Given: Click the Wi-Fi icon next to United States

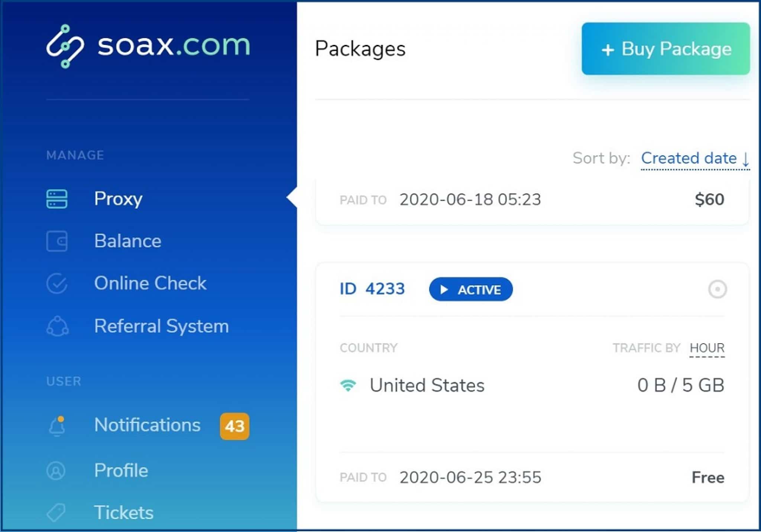Looking at the screenshot, I should tap(348, 385).
